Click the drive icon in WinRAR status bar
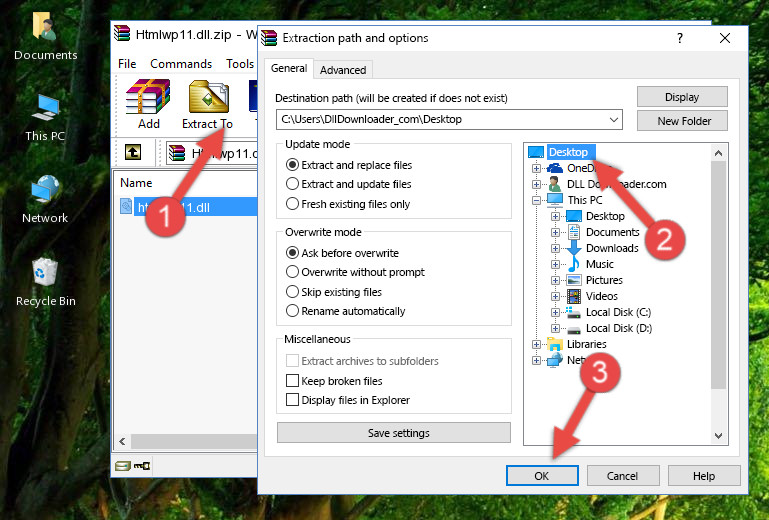The width and height of the screenshot is (769, 520). tap(123, 466)
